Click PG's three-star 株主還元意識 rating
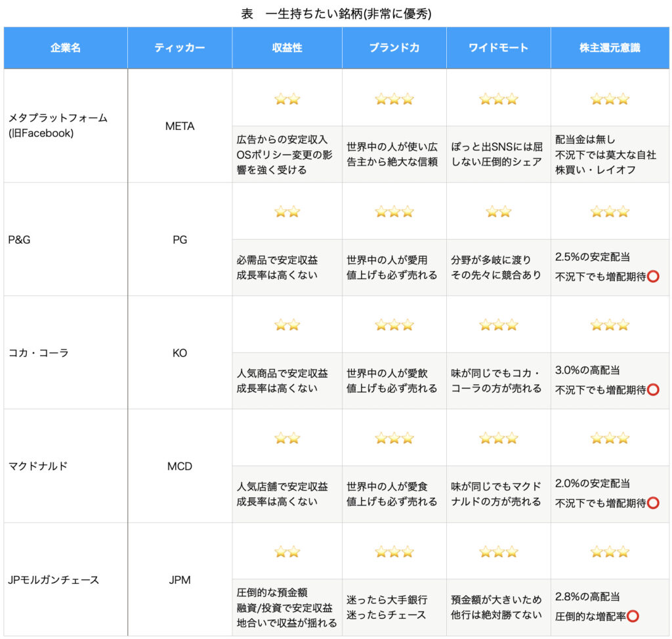The width and height of the screenshot is (672, 639). [x=610, y=211]
